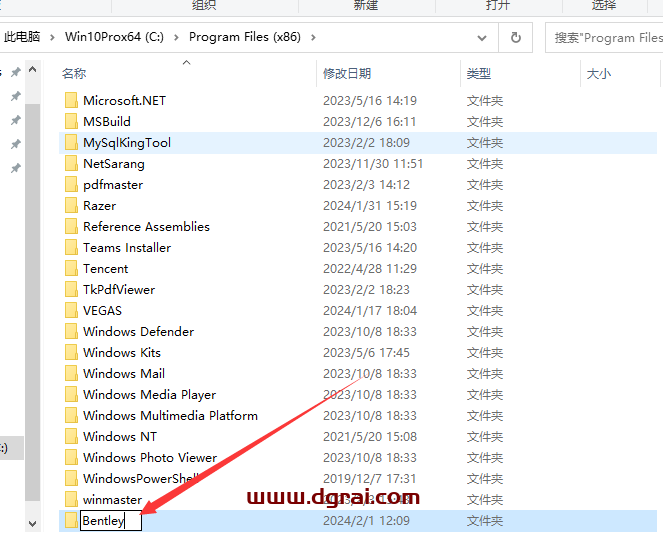Click the Tencent folder icon
The width and height of the screenshot is (663, 534).
coord(71,268)
